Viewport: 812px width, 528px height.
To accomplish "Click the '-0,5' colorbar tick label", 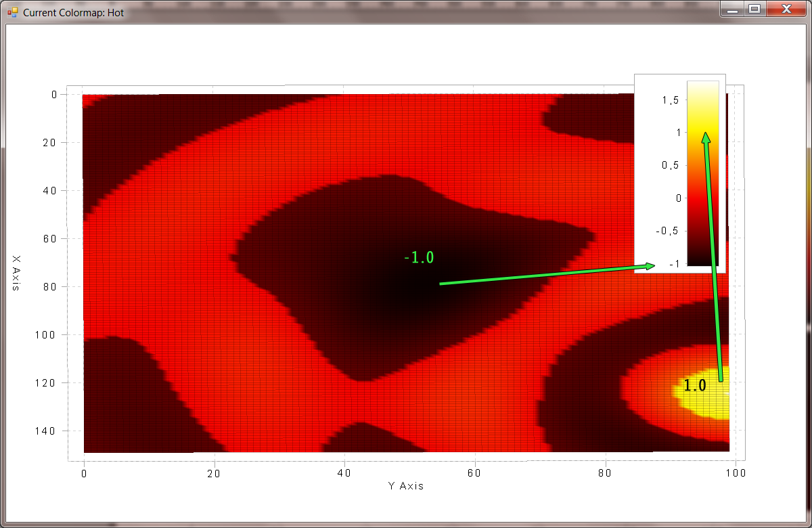I will pyautogui.click(x=667, y=231).
